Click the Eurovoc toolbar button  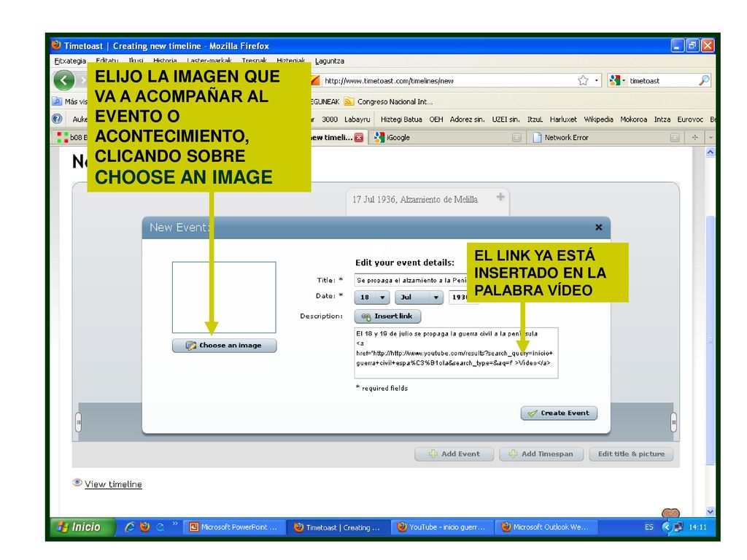pyautogui.click(x=690, y=119)
